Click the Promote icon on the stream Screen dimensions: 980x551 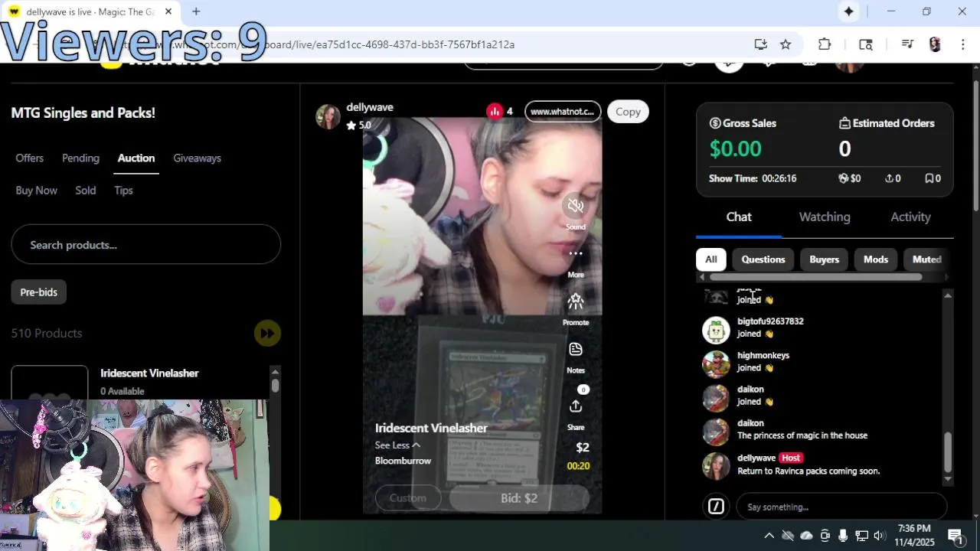tap(576, 301)
